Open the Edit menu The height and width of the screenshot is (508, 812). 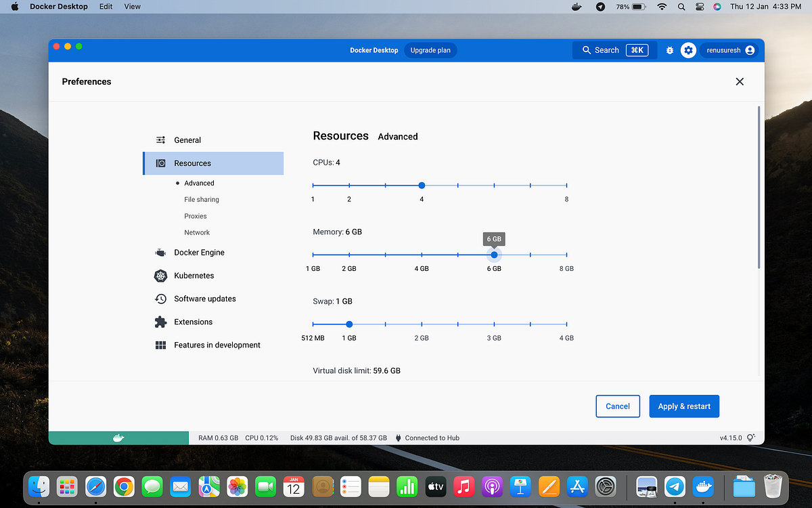click(x=106, y=7)
